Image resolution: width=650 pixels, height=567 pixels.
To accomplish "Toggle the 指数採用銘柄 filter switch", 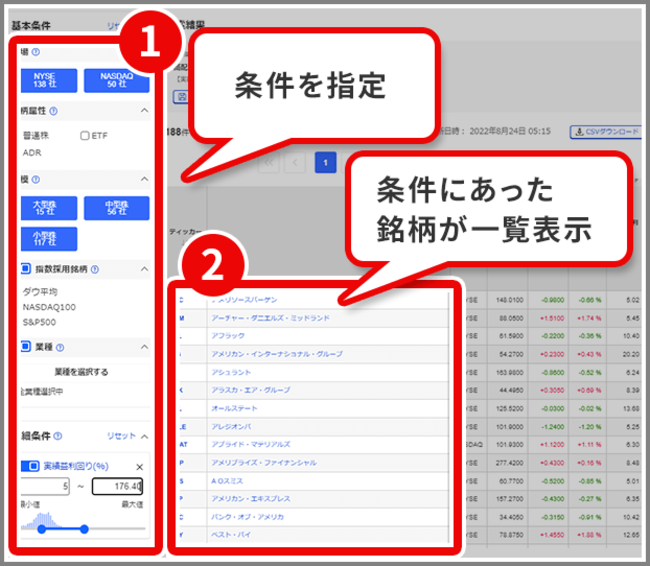I will tap(26, 269).
